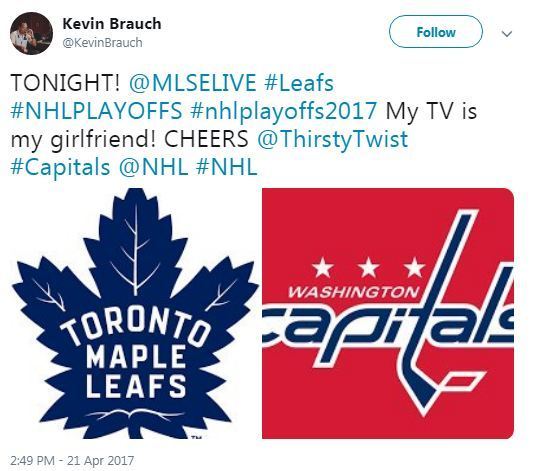The width and height of the screenshot is (536, 471).
Task: Open the @ThirstyTwist mention
Action: (332, 139)
